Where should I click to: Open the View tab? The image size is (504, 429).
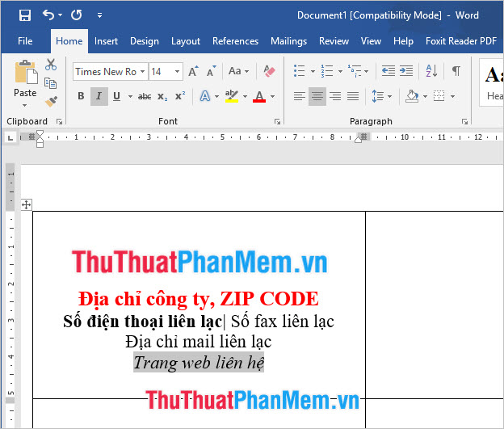371,41
